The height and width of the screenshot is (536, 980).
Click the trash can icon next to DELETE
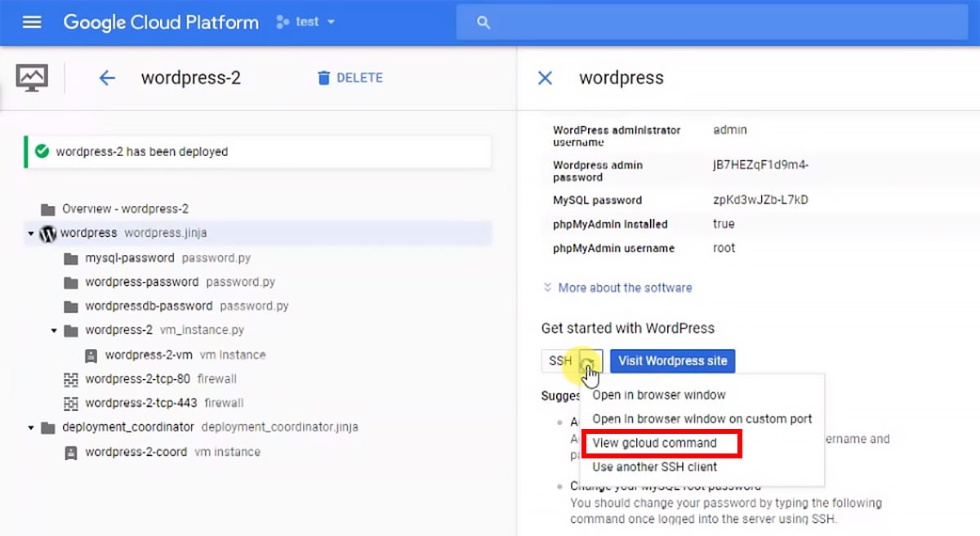click(x=323, y=78)
